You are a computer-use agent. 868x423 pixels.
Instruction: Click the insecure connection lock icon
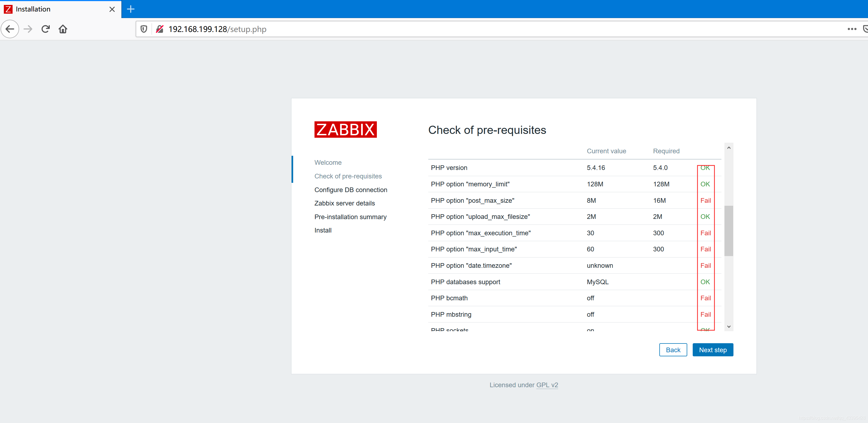(x=160, y=29)
